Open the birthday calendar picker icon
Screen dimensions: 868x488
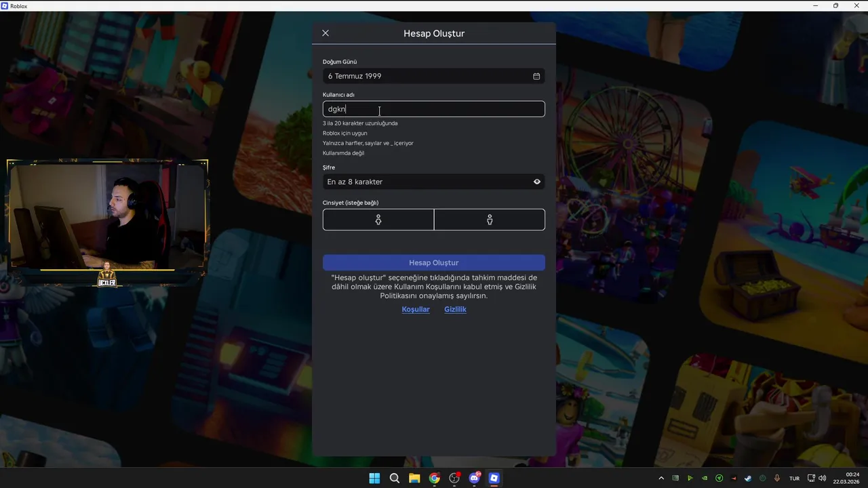pyautogui.click(x=536, y=76)
